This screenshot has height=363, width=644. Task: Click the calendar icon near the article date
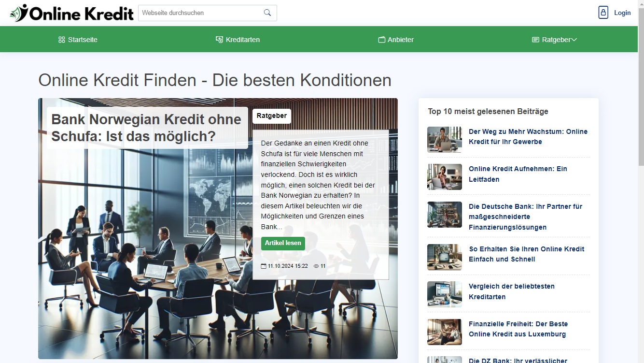point(263,265)
